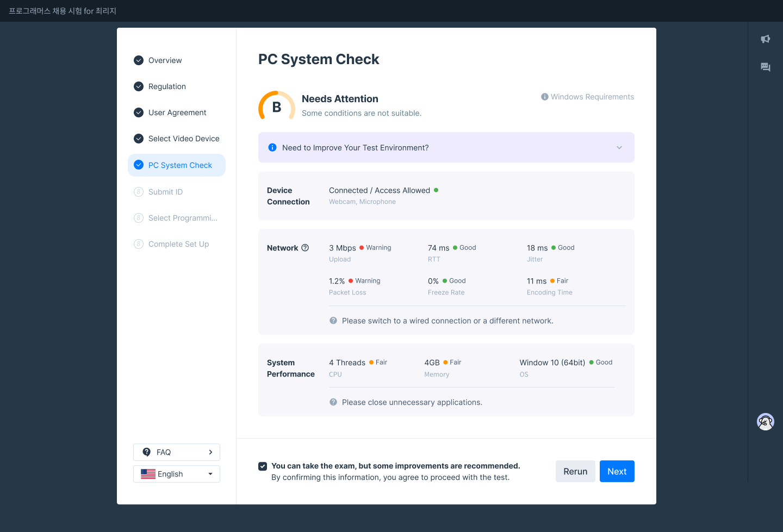Click the Next button
The height and width of the screenshot is (532, 783).
coord(617,471)
